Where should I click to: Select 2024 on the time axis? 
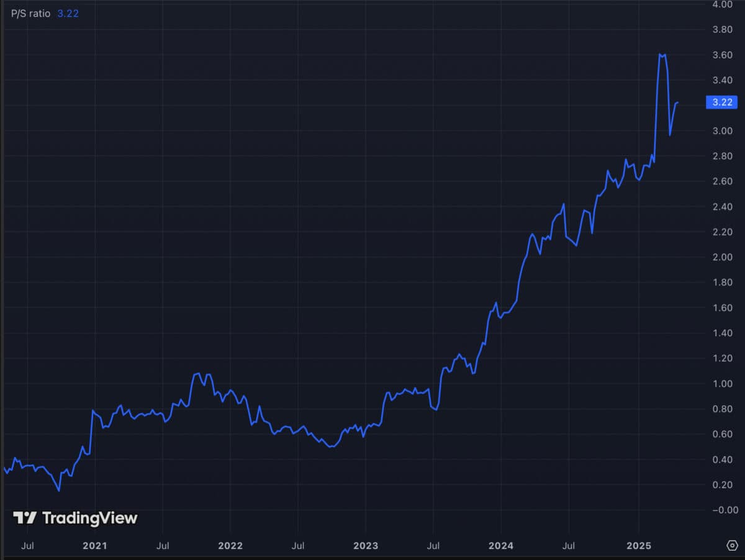(500, 546)
